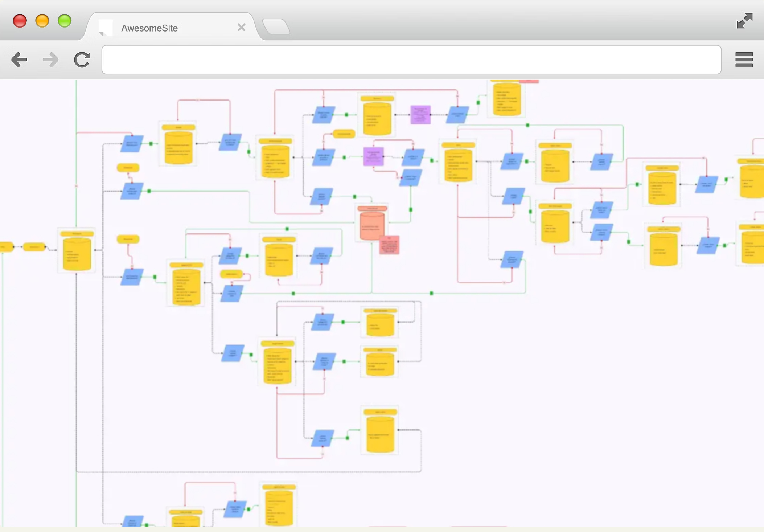Click inside the empty address bar

coord(411,60)
